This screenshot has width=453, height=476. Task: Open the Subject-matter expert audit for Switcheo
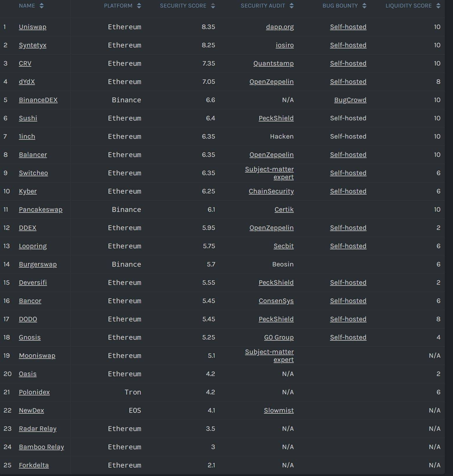[269, 173]
